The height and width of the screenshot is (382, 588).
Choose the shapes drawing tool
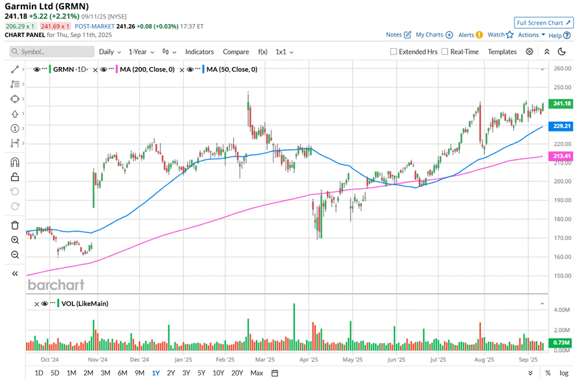click(x=14, y=99)
